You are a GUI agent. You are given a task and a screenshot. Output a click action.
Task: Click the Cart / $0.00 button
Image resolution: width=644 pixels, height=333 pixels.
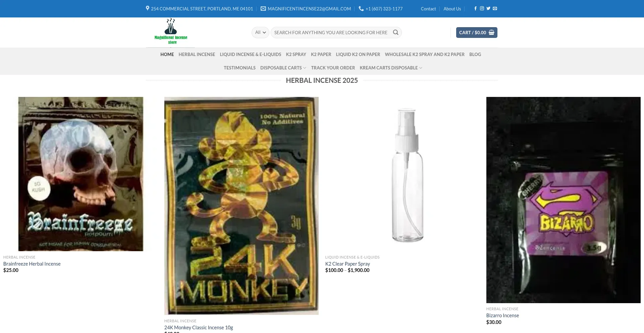477,33
